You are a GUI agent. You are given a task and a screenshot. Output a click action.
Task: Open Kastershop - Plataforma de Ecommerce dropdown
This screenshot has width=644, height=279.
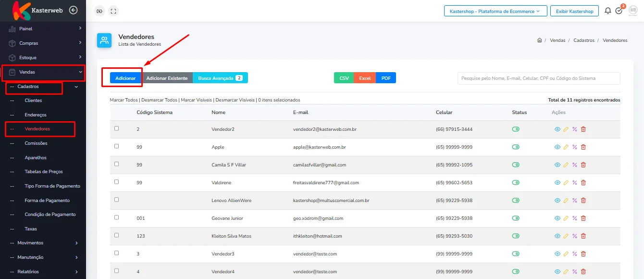[495, 11]
